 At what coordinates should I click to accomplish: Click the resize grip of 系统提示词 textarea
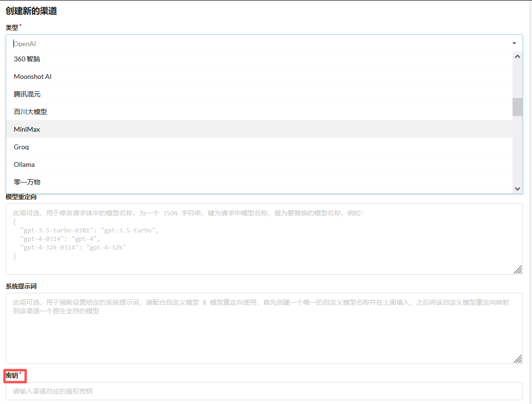[518, 359]
